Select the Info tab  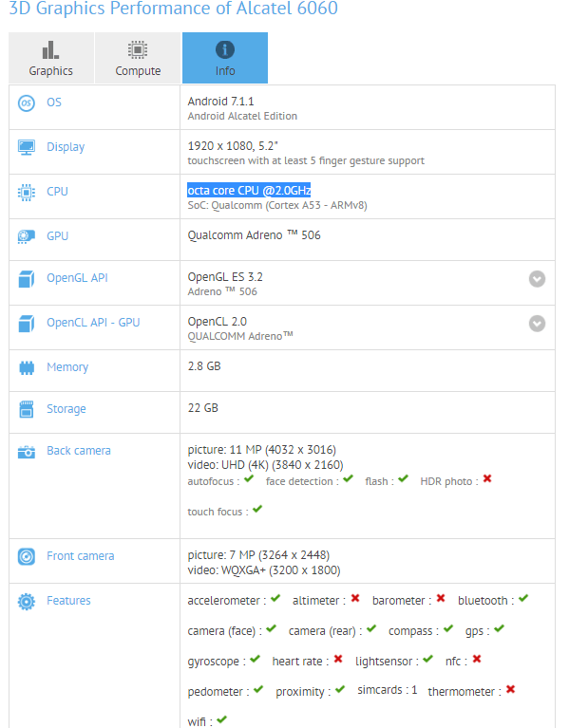pos(225,58)
